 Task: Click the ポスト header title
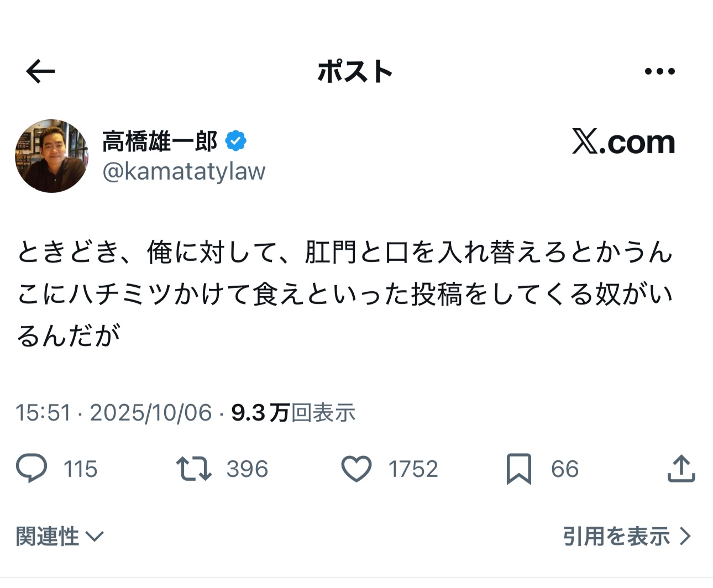(355, 72)
